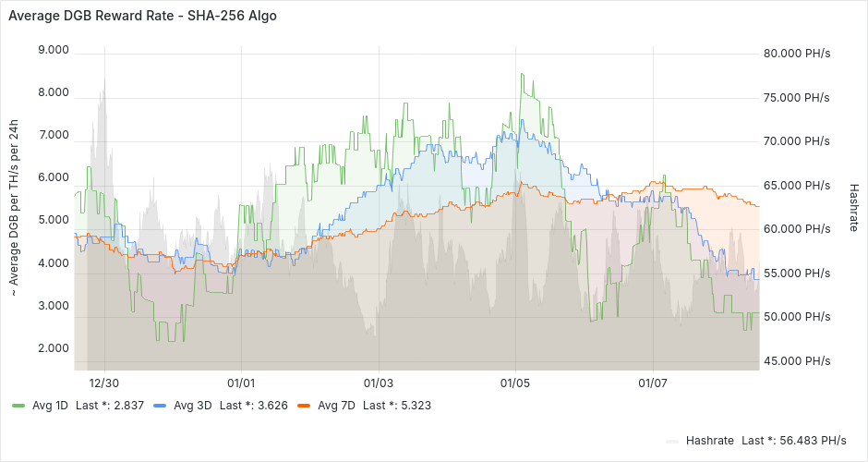Screen dimensions: 868x462
Task: Click the gray Hashrate color swatch
Action: pos(673,441)
